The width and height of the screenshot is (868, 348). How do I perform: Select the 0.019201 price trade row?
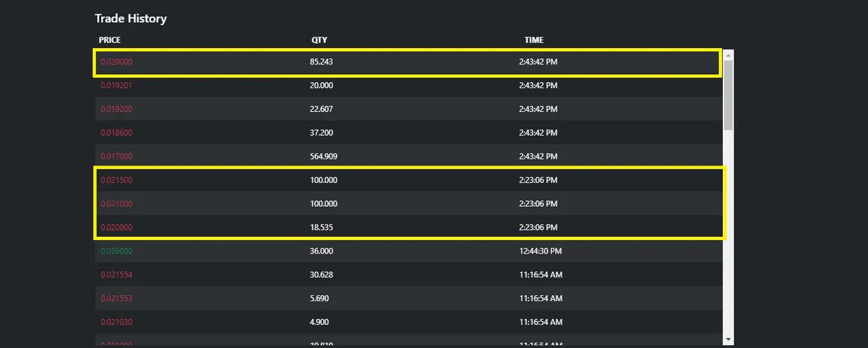pos(409,85)
